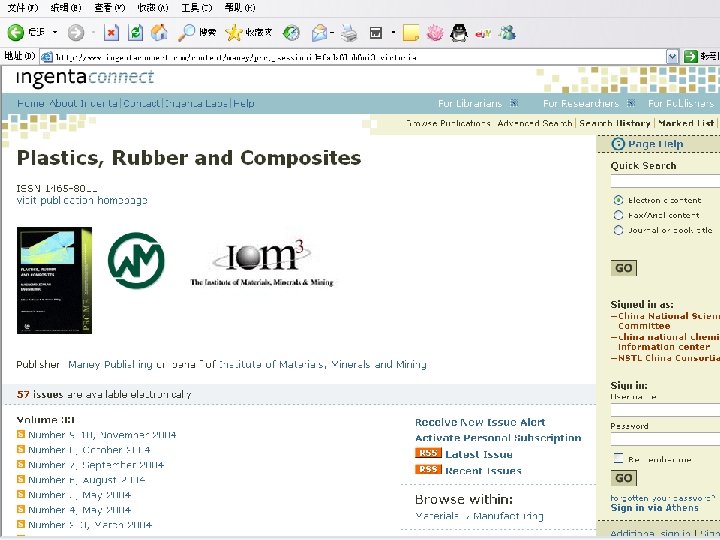Open the Back button history dropdown arrow
Viewport: 720px width, 540px height.
(55, 32)
